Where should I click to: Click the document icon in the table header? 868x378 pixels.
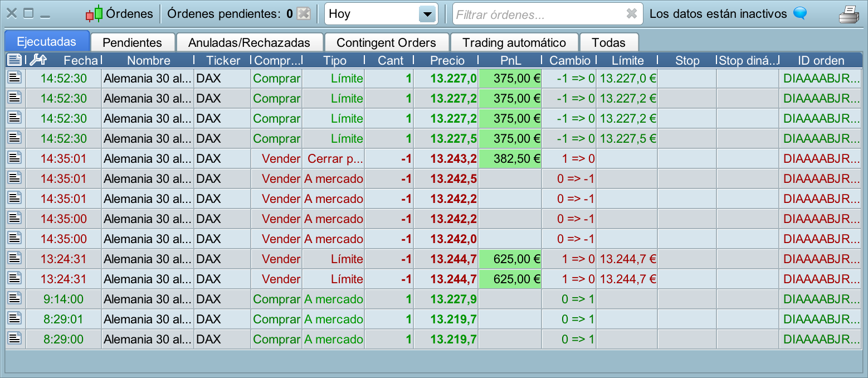(x=14, y=60)
